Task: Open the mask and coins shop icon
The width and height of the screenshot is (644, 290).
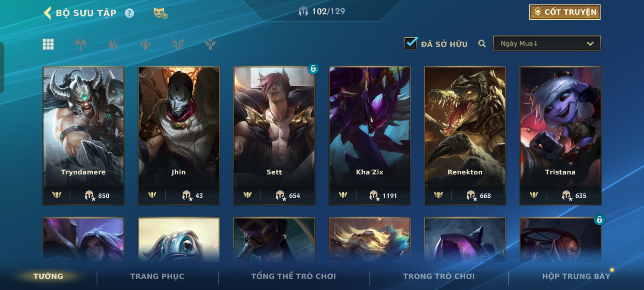Action: pyautogui.click(x=160, y=13)
